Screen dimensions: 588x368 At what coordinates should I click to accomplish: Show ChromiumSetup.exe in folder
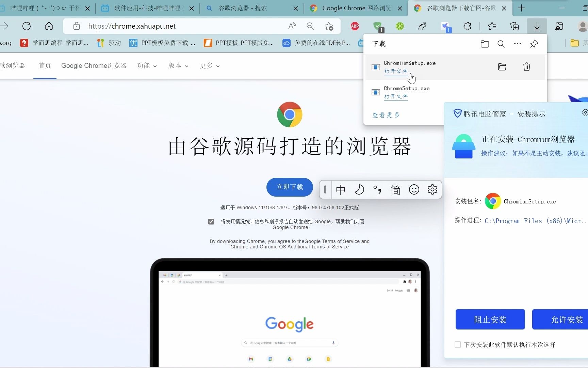click(x=502, y=67)
